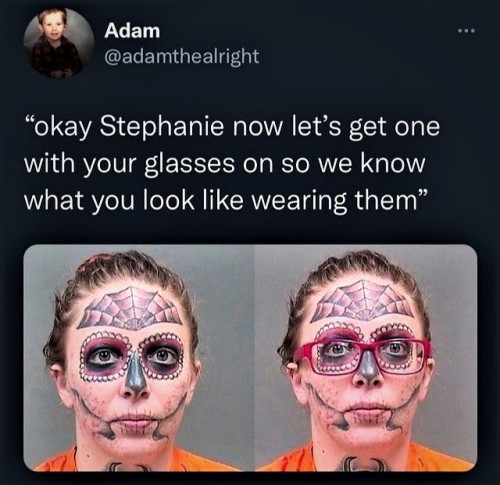Click the word "wearing them" closing the quote
The height and width of the screenshot is (485, 500).
(x=341, y=202)
